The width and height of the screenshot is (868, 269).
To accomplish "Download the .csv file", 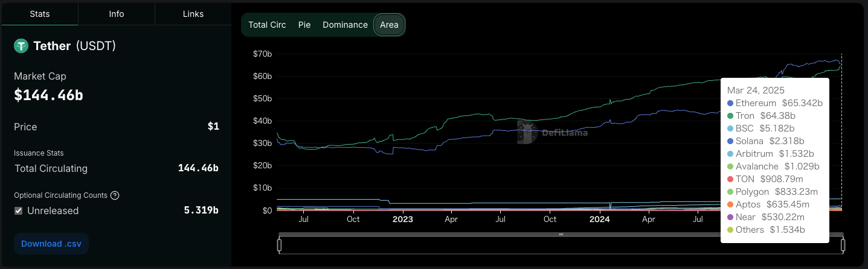I will 51,244.
